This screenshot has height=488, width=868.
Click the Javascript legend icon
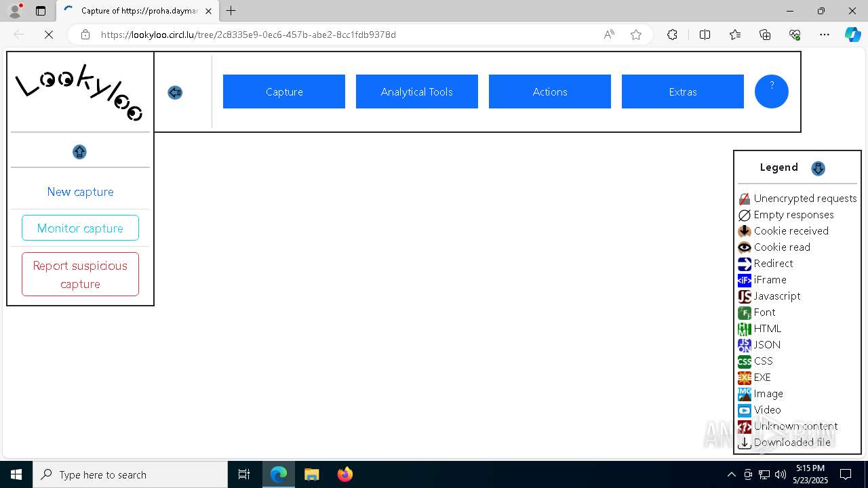click(745, 296)
